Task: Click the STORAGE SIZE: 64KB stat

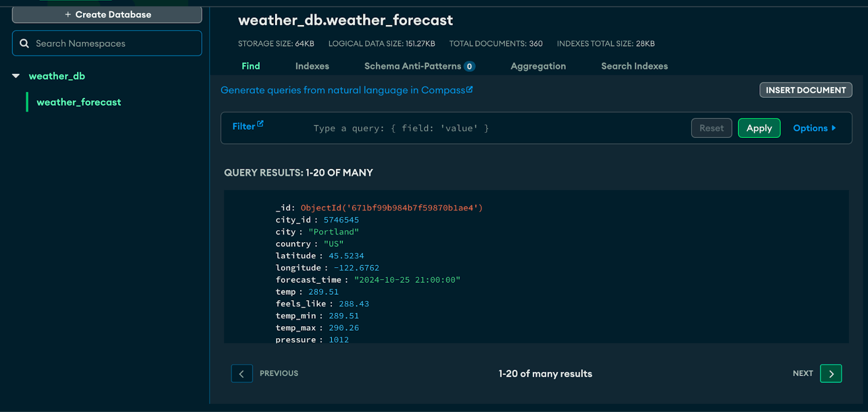Action: (276, 43)
